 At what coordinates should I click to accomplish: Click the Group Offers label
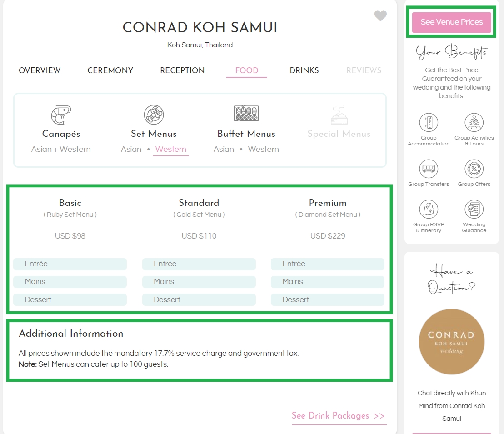tap(474, 184)
